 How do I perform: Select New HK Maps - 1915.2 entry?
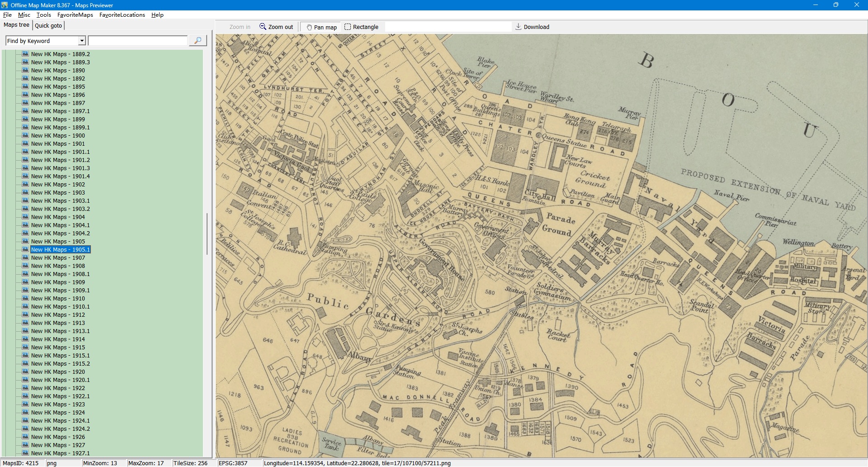(60, 364)
